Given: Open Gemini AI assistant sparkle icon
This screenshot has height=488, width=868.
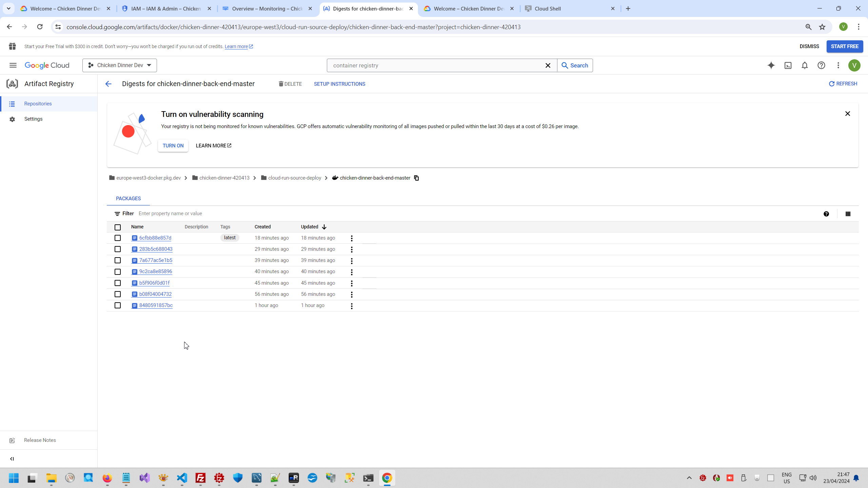Looking at the screenshot, I should pyautogui.click(x=771, y=65).
